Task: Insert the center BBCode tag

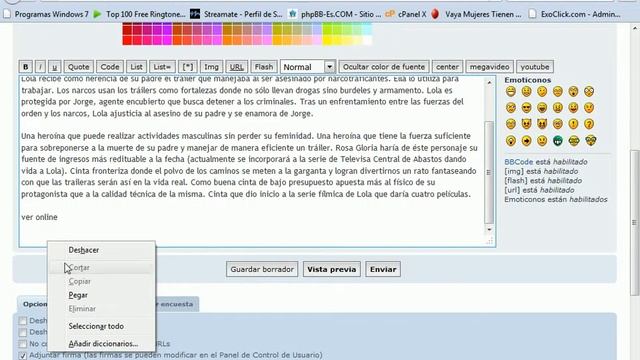Action: (447, 67)
